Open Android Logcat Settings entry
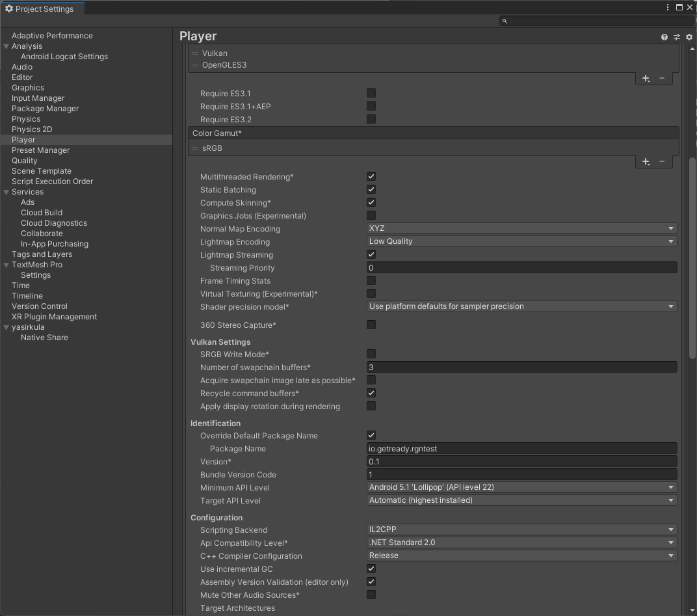Viewport: 697px width, 616px height. (64, 57)
